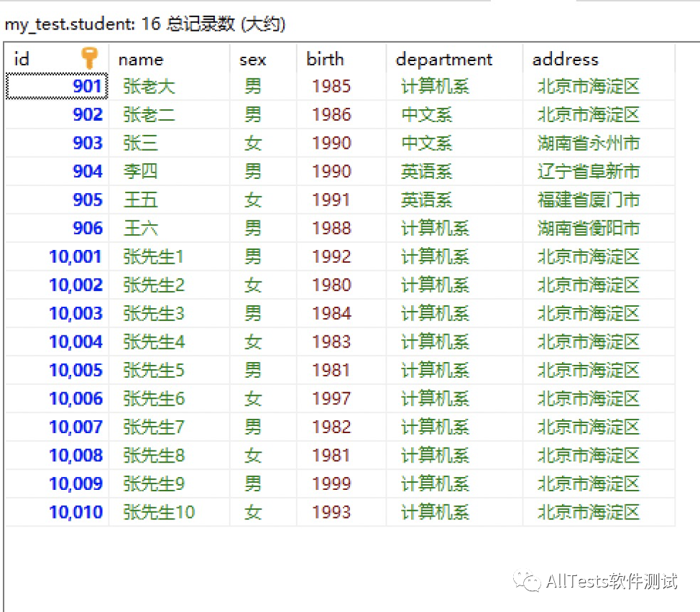
Task: Select the id cell 10,004
Action: (57, 342)
